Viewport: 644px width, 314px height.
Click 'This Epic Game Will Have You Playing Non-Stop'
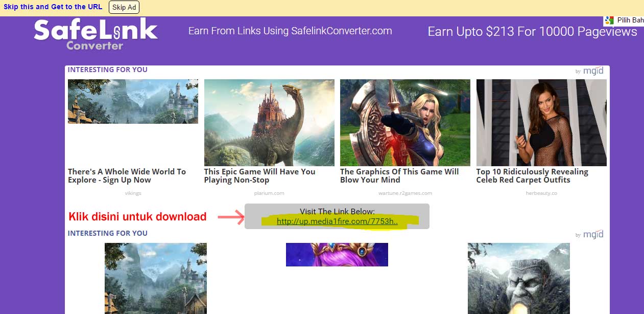[259, 176]
